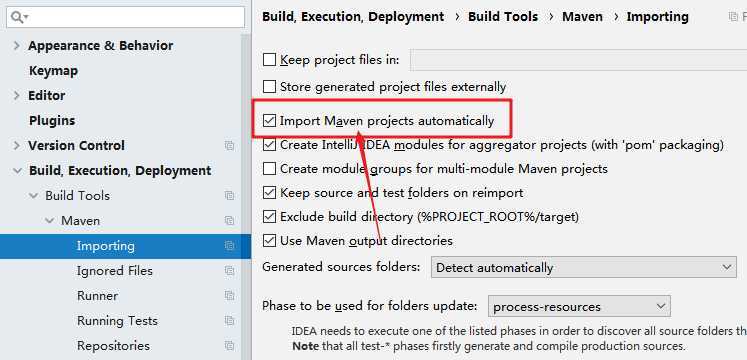
Task: Toggle Use Maven output directories
Action: click(270, 241)
